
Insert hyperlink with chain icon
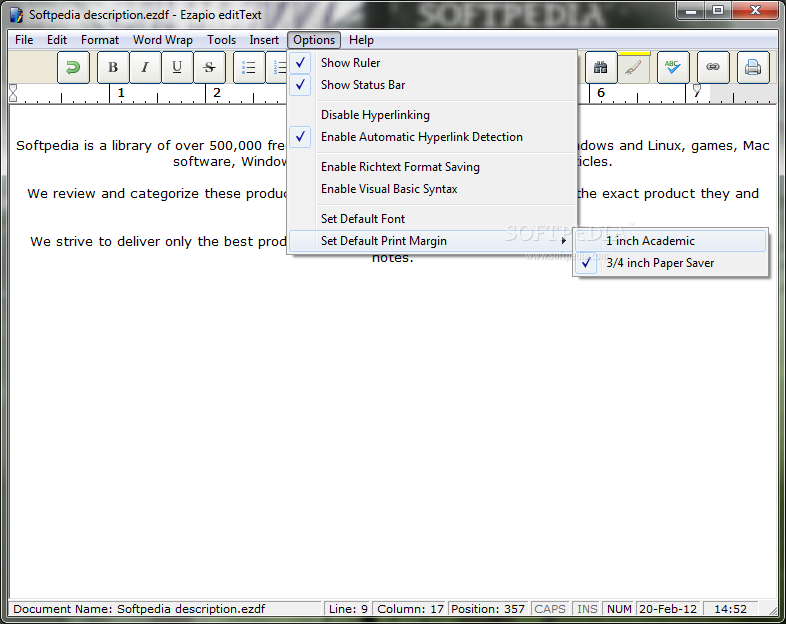(713, 67)
